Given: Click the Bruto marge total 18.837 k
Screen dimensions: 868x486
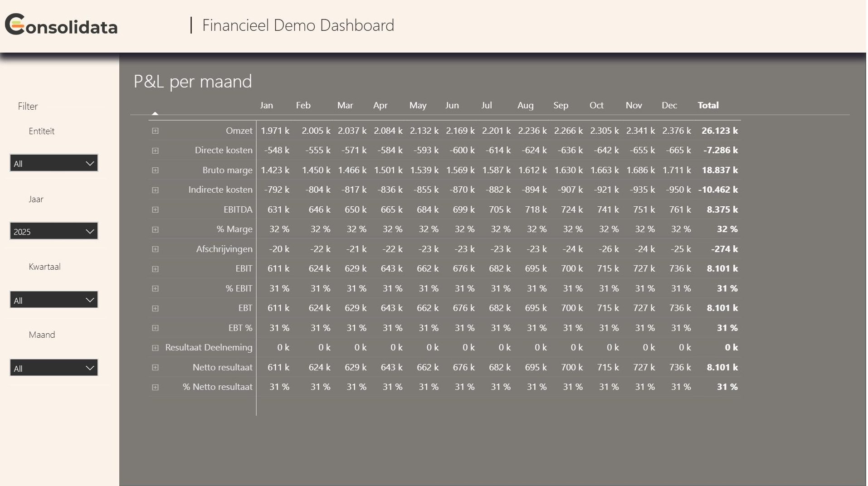Looking at the screenshot, I should [720, 170].
